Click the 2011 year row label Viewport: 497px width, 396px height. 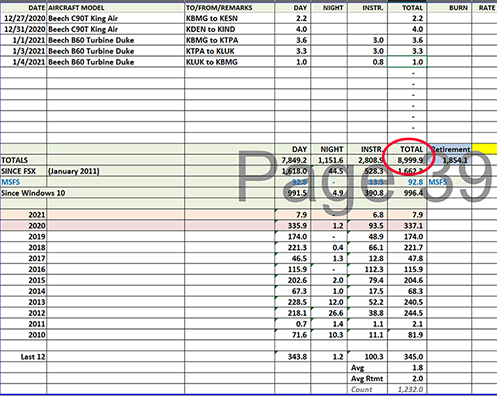click(x=23, y=324)
